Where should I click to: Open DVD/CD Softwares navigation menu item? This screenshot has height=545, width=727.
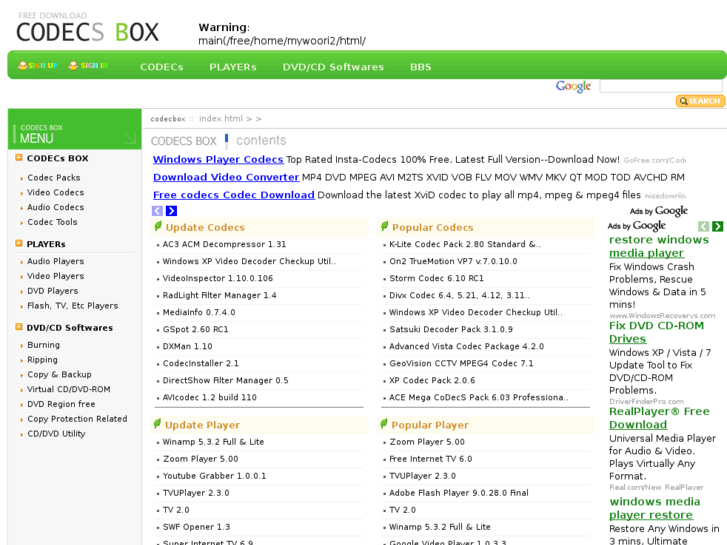[x=333, y=67]
